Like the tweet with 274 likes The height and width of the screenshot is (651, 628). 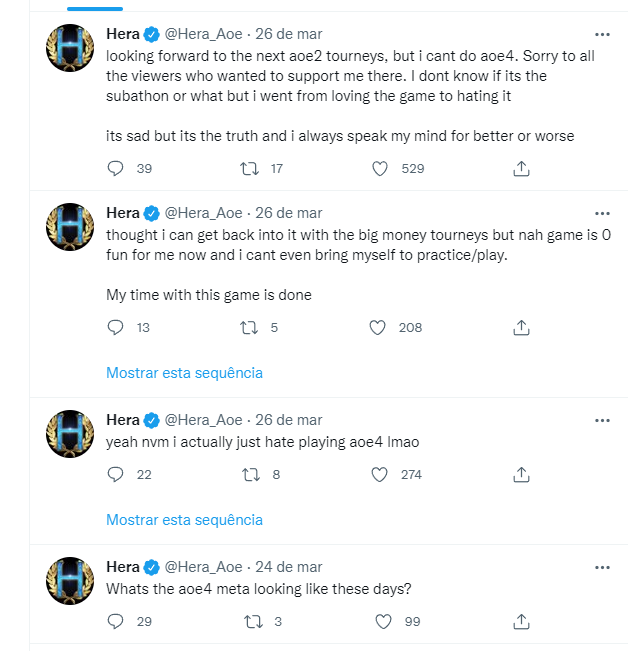tap(380, 474)
